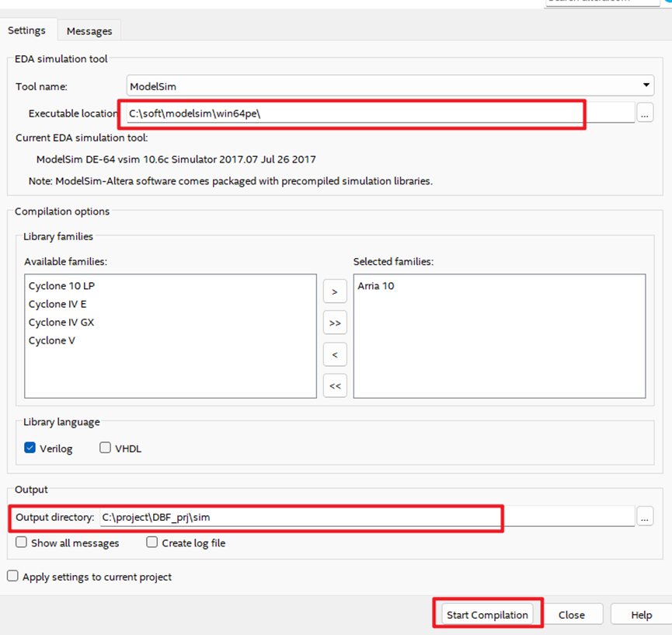
Task: Click the Output directory path field
Action: pyautogui.click(x=367, y=517)
